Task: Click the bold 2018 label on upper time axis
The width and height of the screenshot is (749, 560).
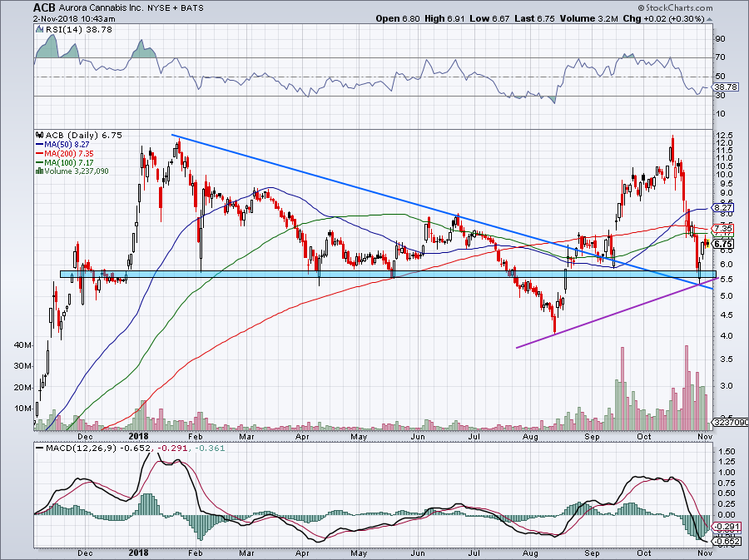Action: [x=139, y=436]
